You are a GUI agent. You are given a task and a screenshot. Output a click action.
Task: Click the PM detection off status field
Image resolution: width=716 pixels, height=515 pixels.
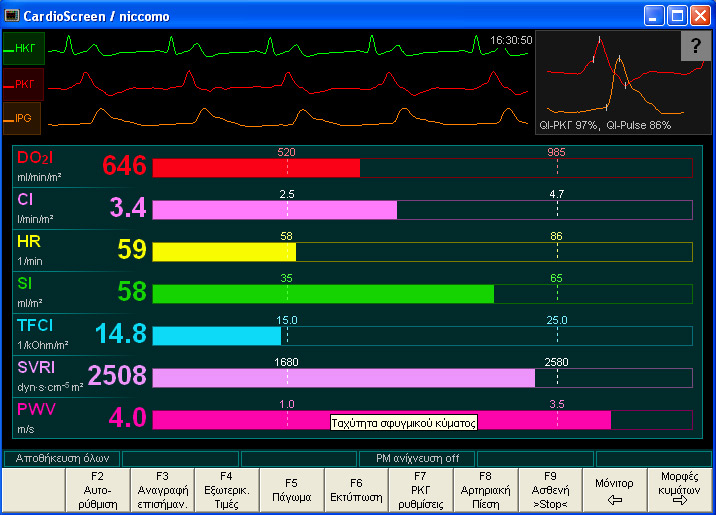click(417, 459)
